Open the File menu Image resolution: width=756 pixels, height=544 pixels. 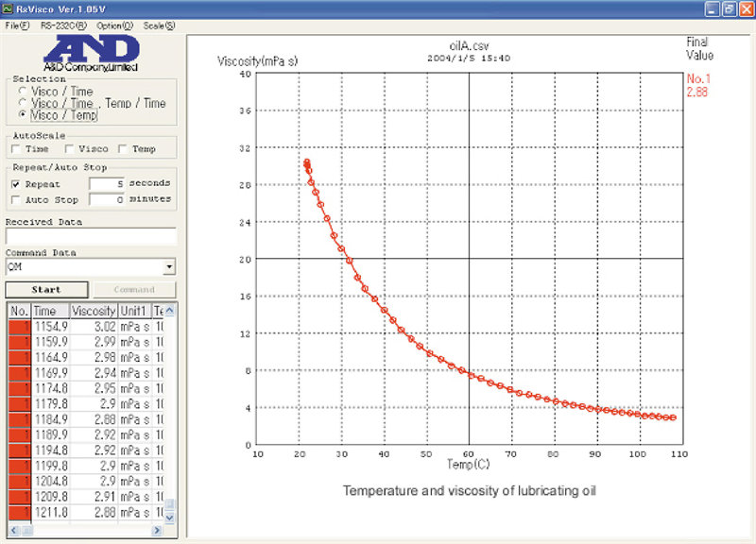pos(17,25)
